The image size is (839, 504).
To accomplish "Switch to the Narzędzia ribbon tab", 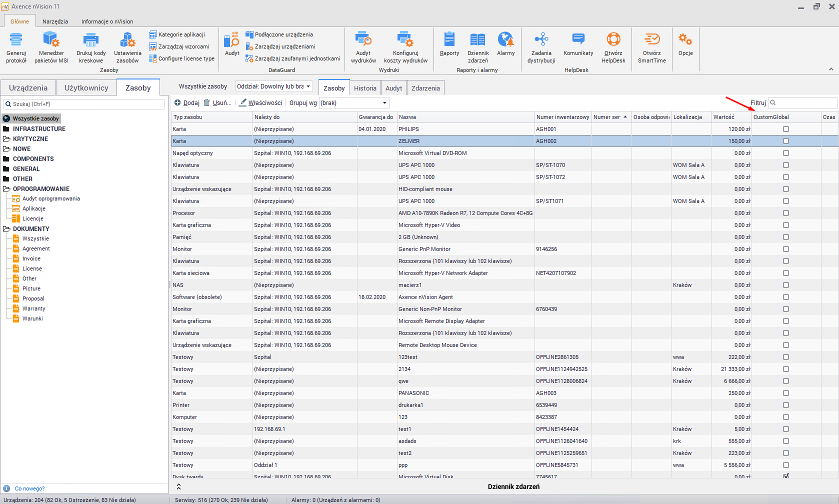I will click(55, 21).
